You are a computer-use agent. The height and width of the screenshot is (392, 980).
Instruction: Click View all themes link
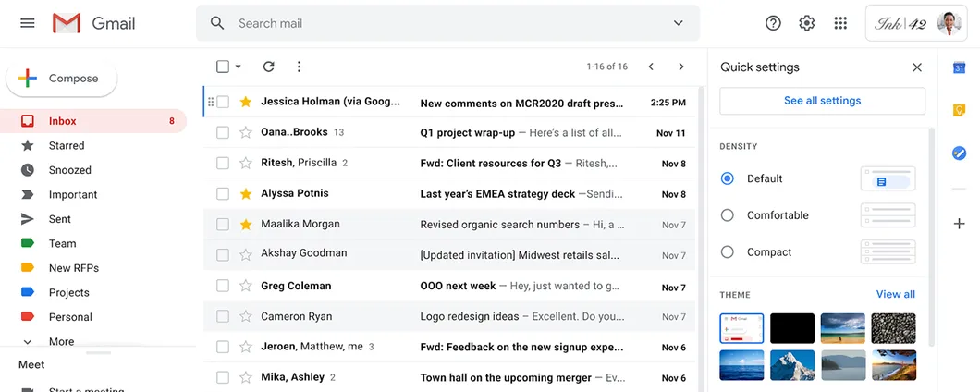(x=896, y=295)
